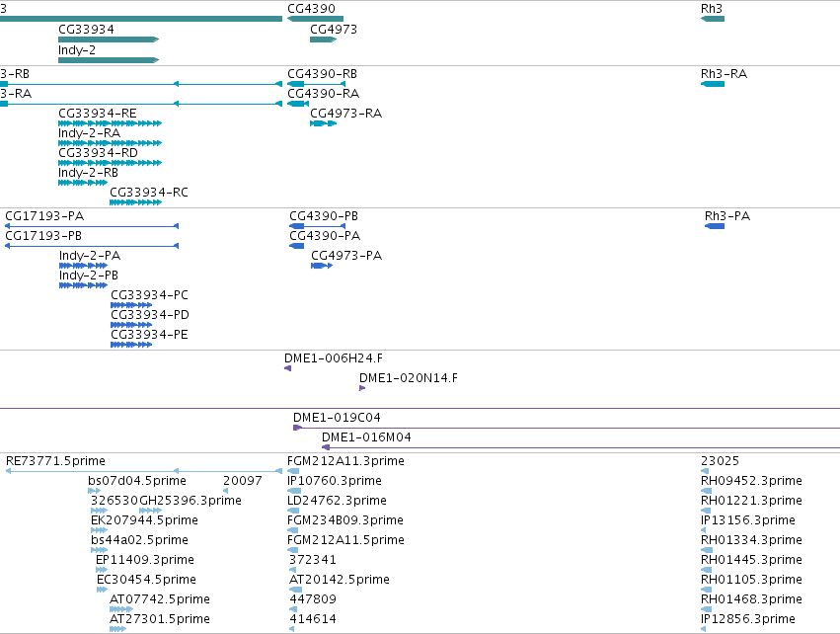Click EST IP10760.3prime

(x=294, y=491)
